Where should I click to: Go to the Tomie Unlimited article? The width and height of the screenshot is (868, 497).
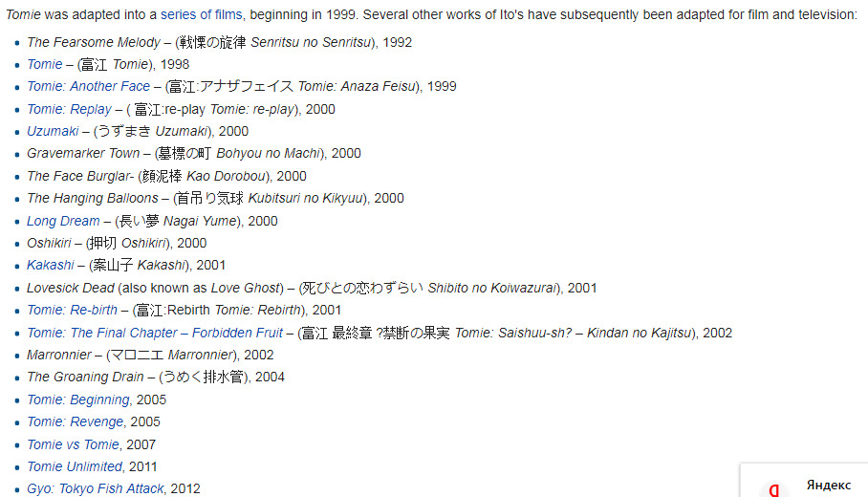[75, 466]
